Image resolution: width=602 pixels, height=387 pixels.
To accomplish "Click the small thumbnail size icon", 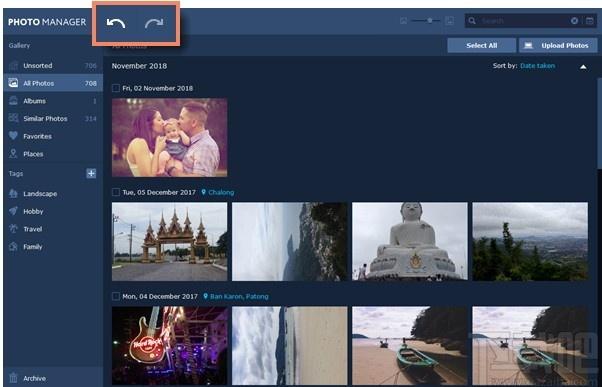I will [404, 21].
